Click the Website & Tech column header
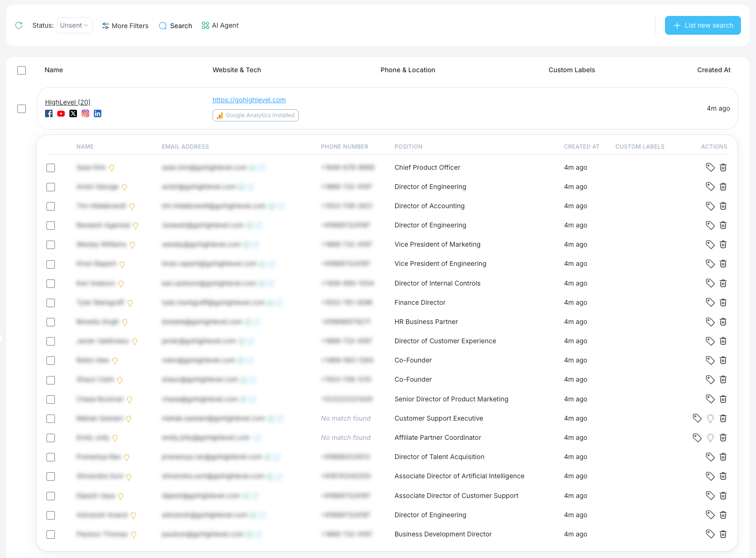This screenshot has width=756, height=558. pos(237,70)
